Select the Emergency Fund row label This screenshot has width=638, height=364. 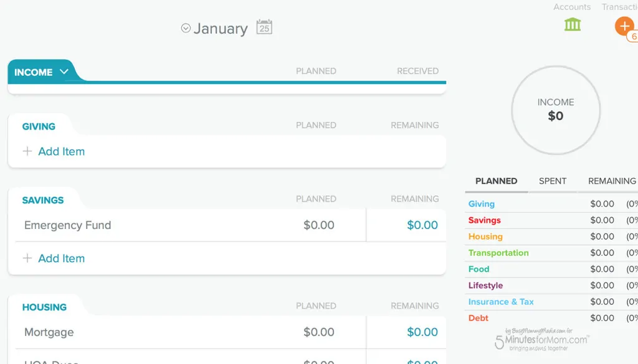click(x=67, y=225)
